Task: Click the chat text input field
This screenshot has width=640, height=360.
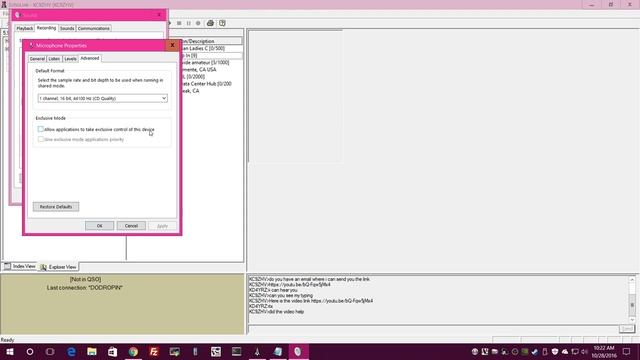Action: coord(433,329)
